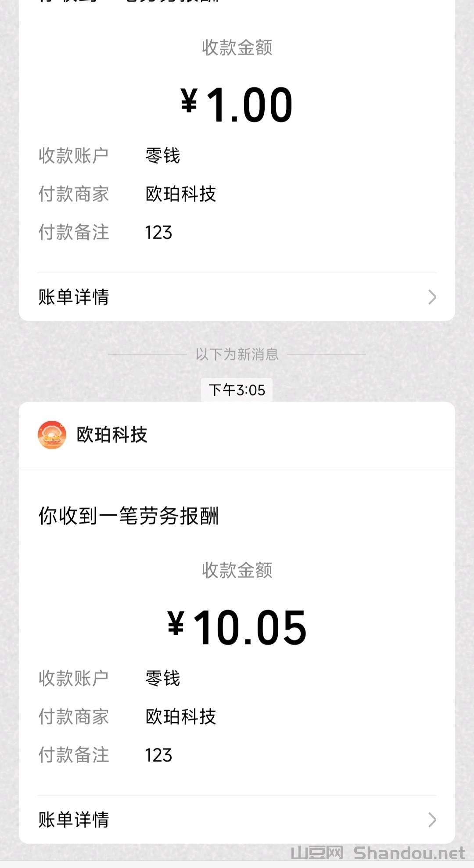Tap the 123 remark in the ¥10.05 card

[x=158, y=755]
